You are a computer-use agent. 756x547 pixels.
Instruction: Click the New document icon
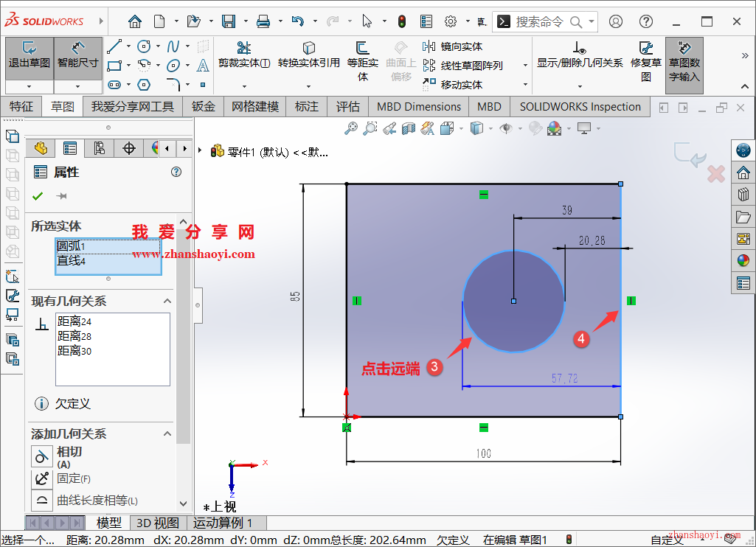[x=159, y=21]
